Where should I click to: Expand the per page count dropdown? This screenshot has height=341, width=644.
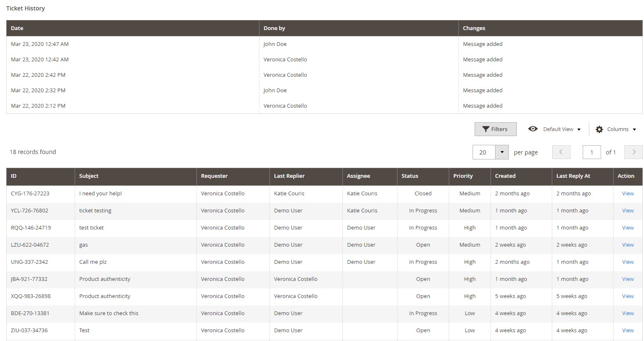(x=502, y=152)
